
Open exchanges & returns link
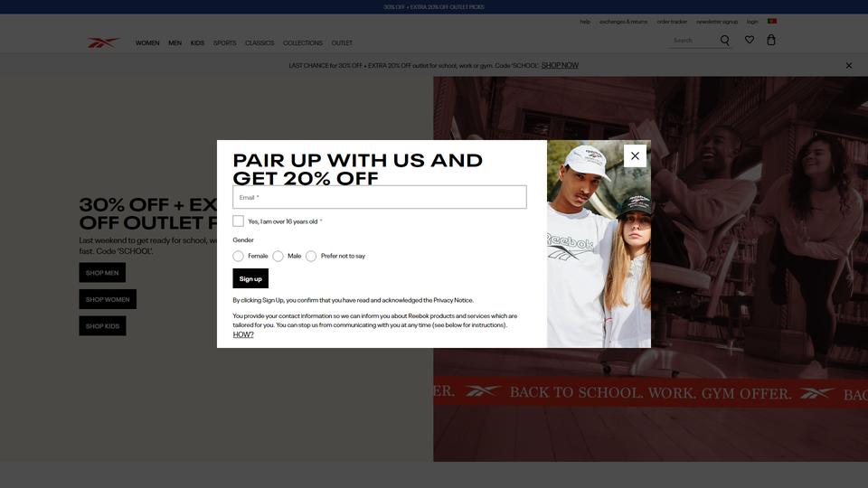click(623, 22)
